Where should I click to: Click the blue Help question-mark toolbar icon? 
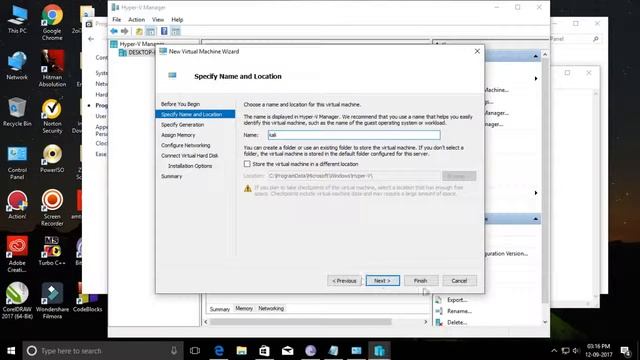[x=164, y=31]
